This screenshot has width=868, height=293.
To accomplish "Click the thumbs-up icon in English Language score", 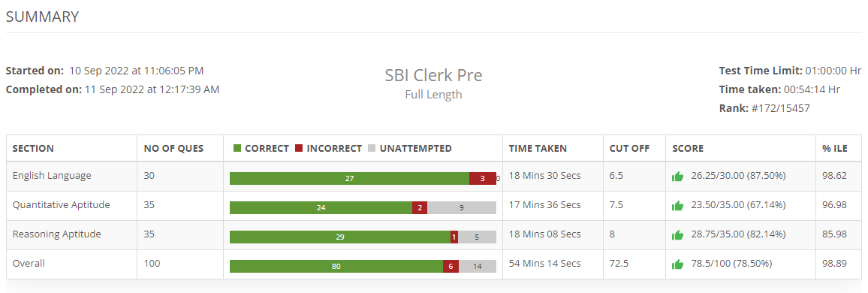I will tap(677, 177).
